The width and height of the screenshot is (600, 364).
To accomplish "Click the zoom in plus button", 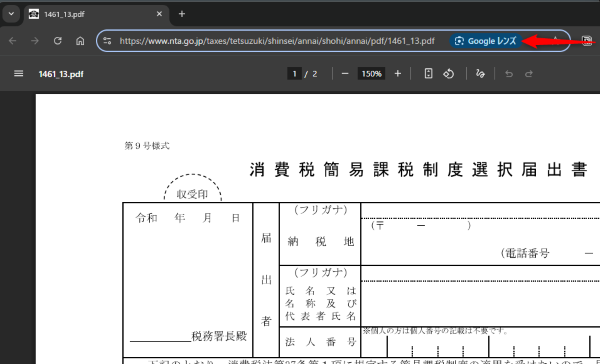I will pos(398,73).
